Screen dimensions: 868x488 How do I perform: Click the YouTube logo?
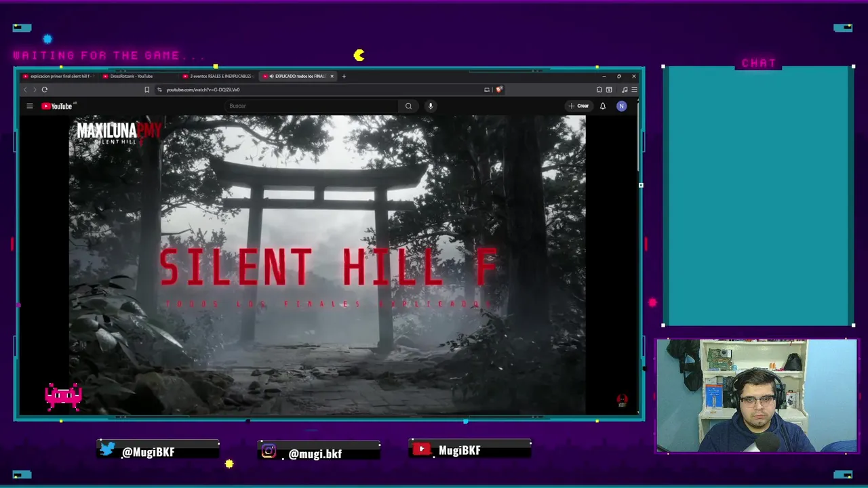point(57,106)
